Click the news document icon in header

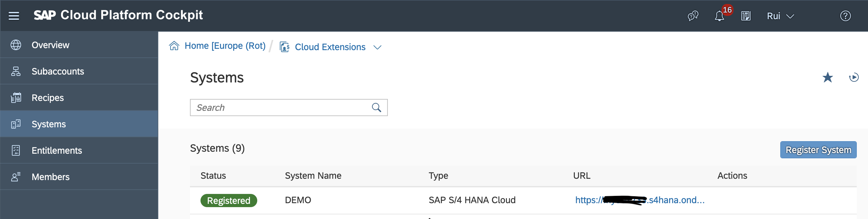(x=746, y=16)
